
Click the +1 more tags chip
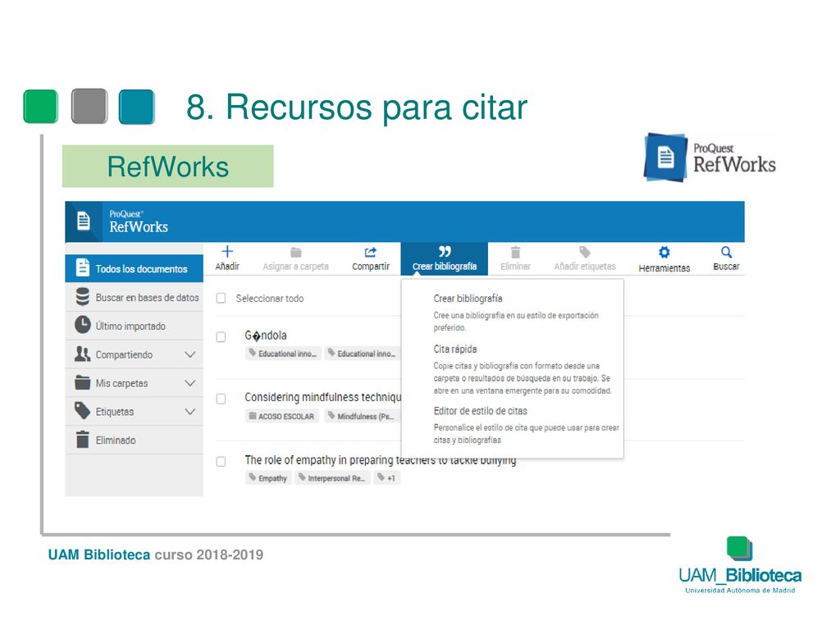coord(386,478)
